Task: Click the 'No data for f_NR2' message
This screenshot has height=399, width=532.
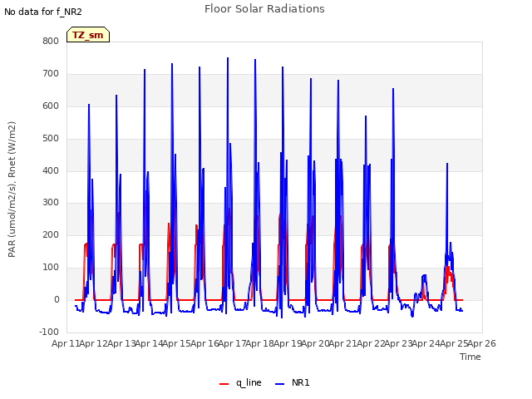Action: click(43, 12)
